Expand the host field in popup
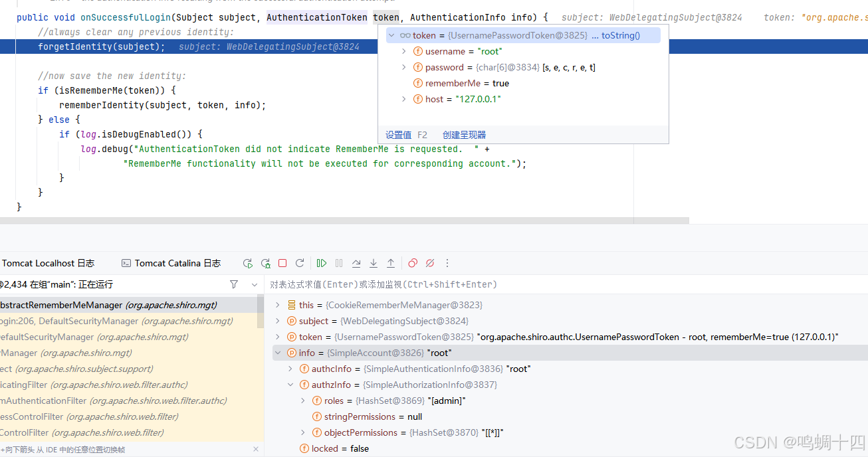The width and height of the screenshot is (868, 457). (x=404, y=99)
